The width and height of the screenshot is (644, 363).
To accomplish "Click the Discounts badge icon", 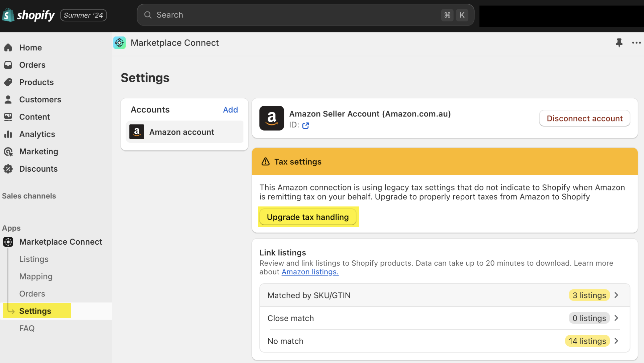I will tap(8, 169).
